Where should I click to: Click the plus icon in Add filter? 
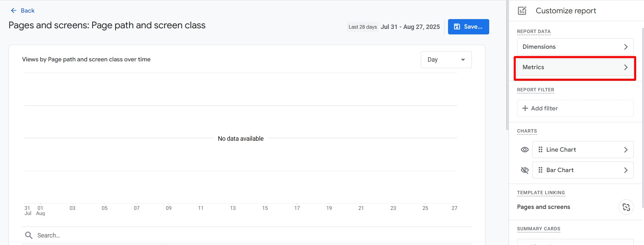coord(525,108)
